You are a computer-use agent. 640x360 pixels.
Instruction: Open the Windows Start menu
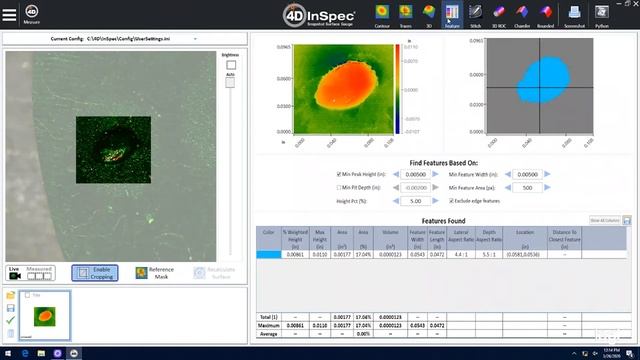8,353
